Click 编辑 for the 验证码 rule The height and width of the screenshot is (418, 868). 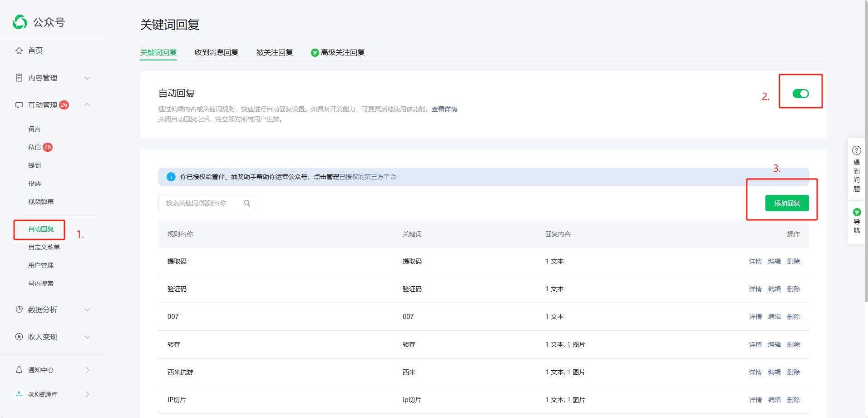point(774,289)
